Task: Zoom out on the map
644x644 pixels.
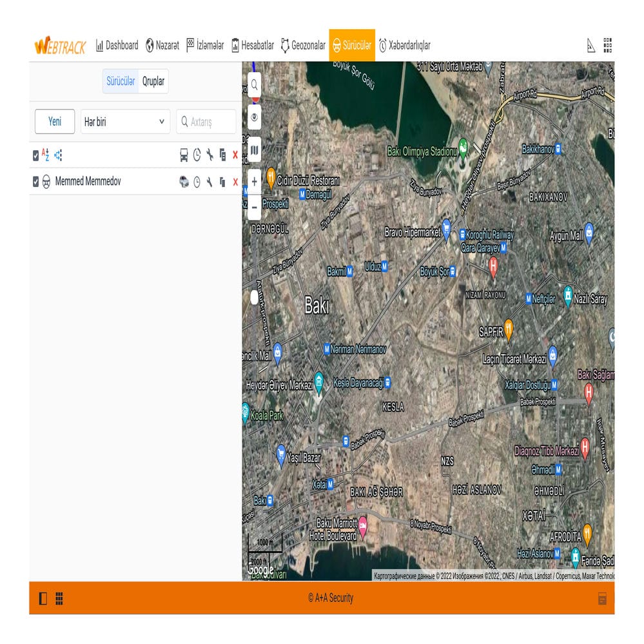Action: coord(255,208)
